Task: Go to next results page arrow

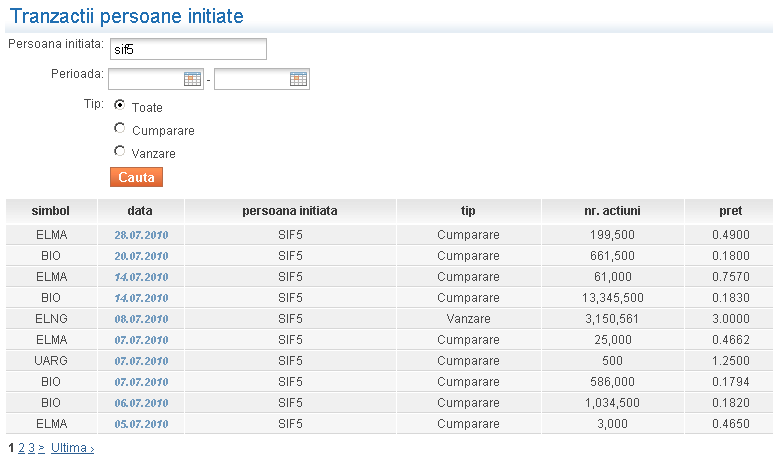Action: coord(41,448)
